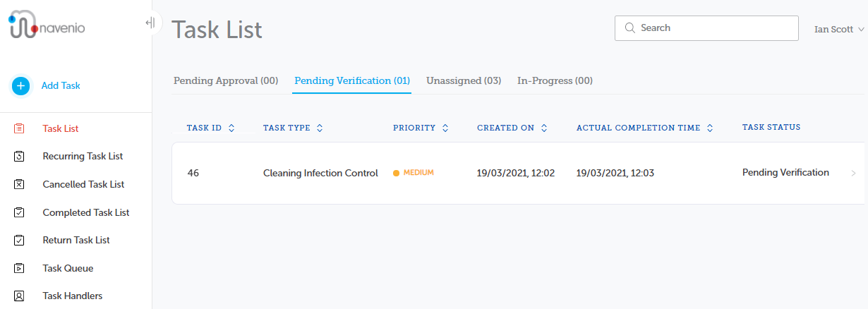Viewport: 868px width, 309px height.
Task: Collapse the sidebar with the panel toggle icon
Action: click(x=150, y=23)
